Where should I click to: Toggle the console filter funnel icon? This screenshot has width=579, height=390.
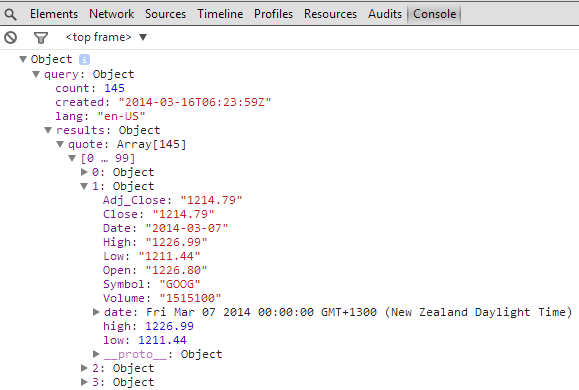point(41,38)
